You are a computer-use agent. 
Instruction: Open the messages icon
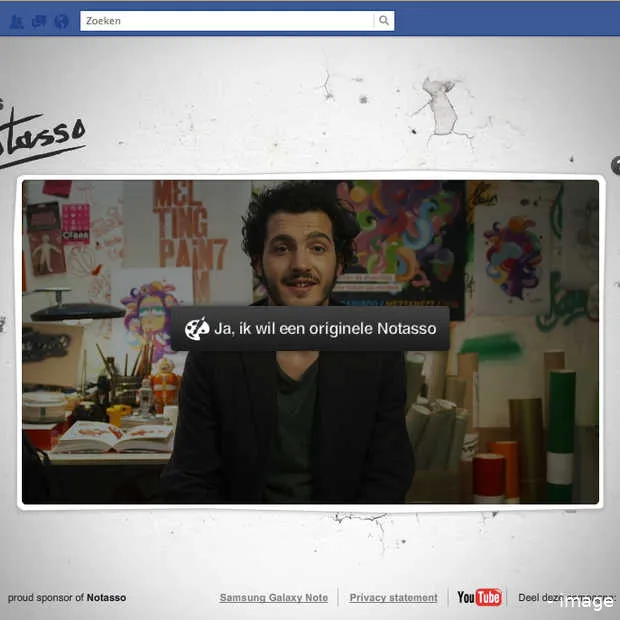point(39,21)
